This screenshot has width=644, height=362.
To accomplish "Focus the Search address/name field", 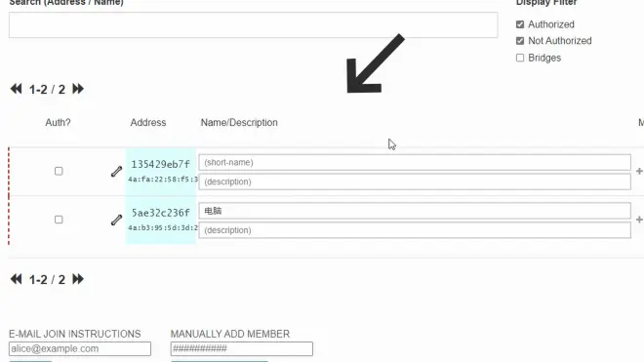I will (254, 24).
